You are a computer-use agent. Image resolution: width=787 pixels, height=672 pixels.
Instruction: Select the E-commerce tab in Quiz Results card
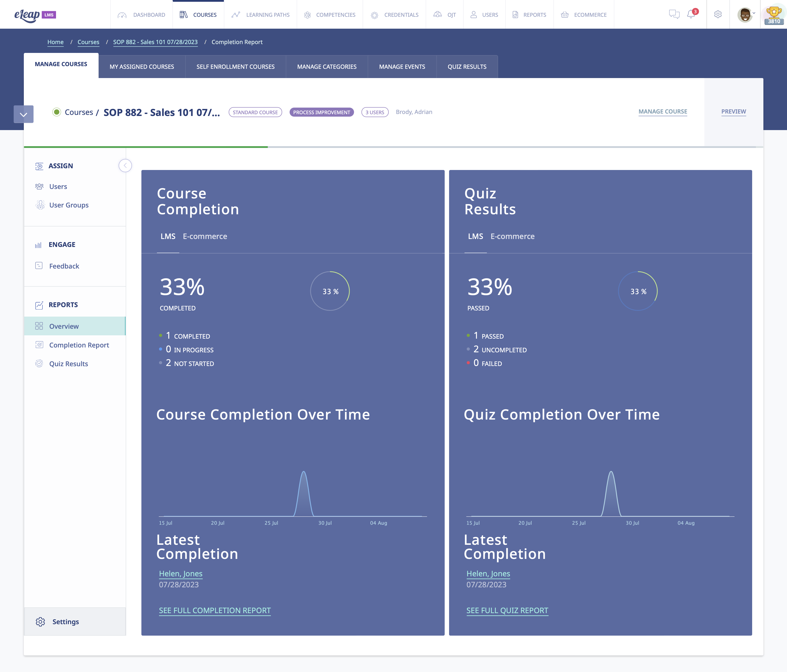click(x=513, y=236)
